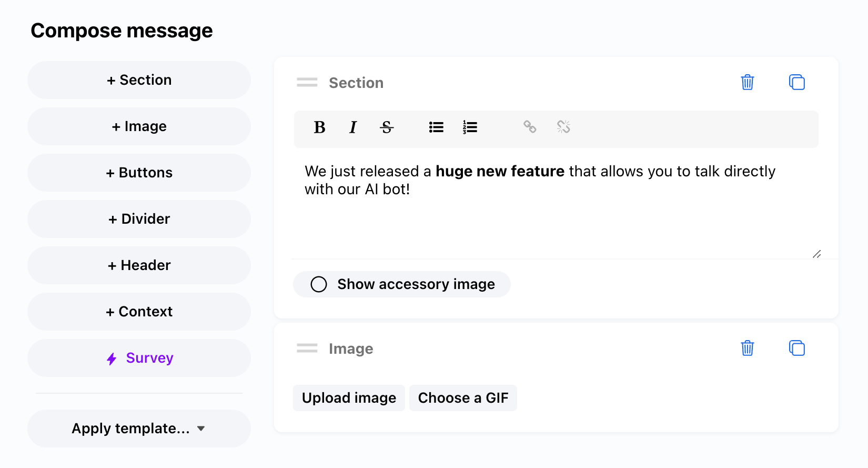Insert a numbered list
868x468 pixels.
[x=470, y=127]
